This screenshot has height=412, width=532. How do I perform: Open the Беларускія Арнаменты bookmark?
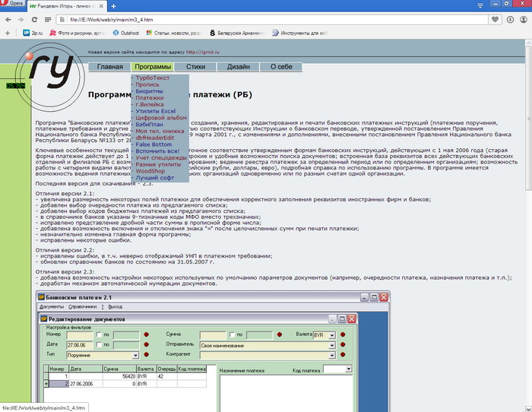tap(237, 33)
